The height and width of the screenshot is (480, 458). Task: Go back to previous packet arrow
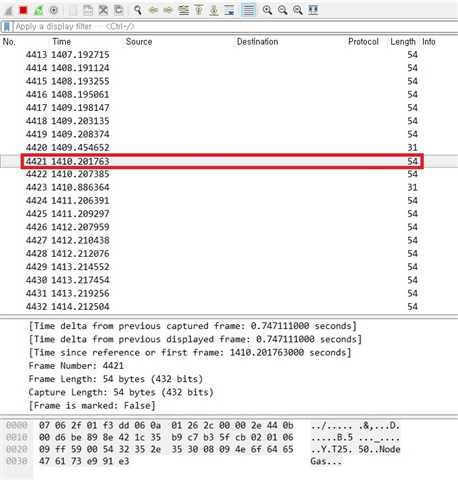coord(153,10)
